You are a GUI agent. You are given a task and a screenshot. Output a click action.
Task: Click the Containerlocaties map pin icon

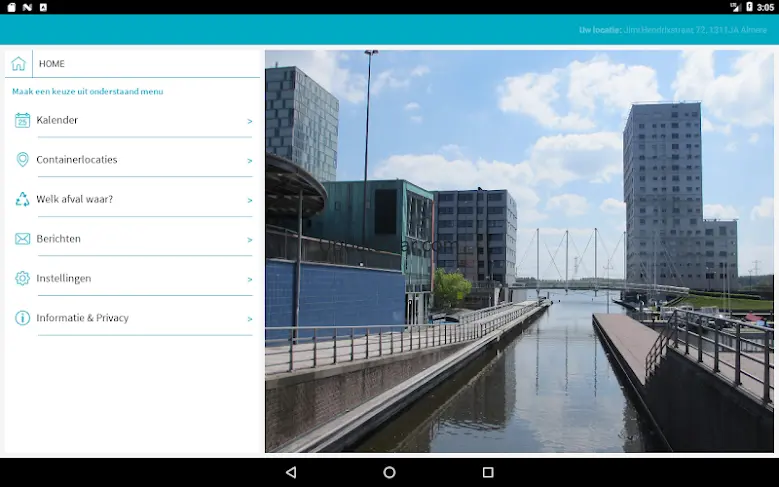tap(22, 160)
